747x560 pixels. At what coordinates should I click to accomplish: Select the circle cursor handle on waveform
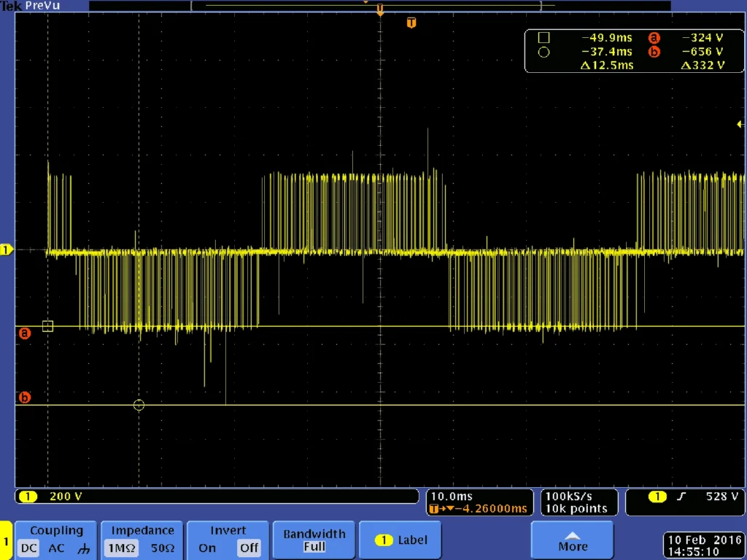point(139,405)
